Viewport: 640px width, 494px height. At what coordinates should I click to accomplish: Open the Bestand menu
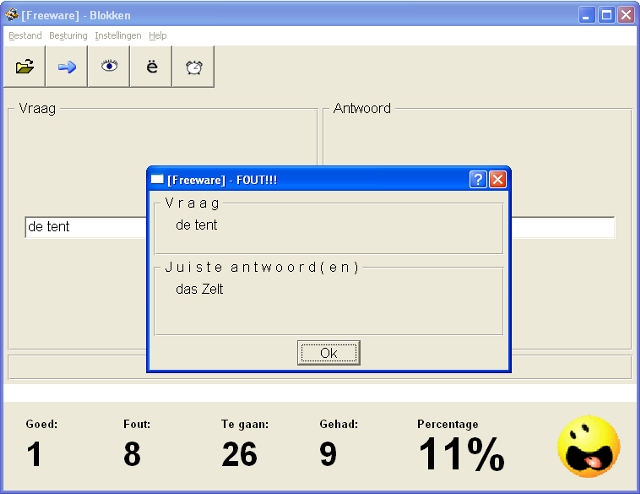[25, 36]
